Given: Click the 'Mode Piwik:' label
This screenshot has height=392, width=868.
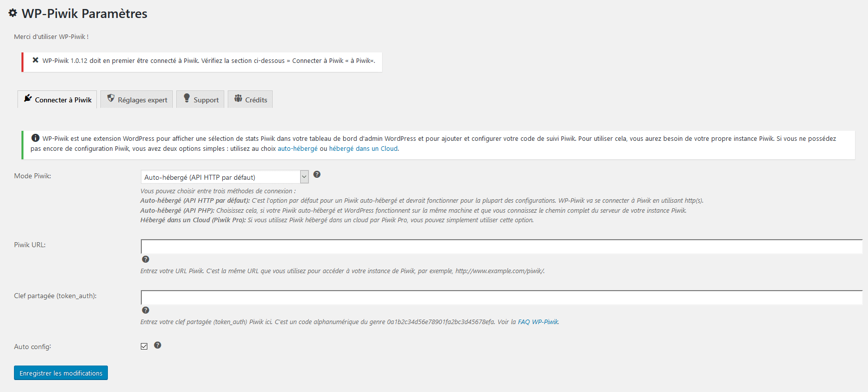Looking at the screenshot, I should [x=32, y=176].
